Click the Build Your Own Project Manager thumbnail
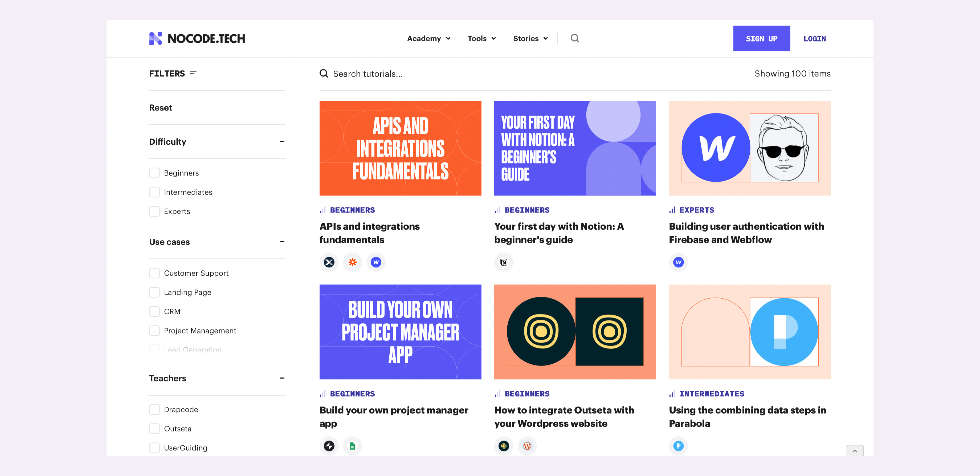Screen dimensions: 980x476 click(400, 332)
